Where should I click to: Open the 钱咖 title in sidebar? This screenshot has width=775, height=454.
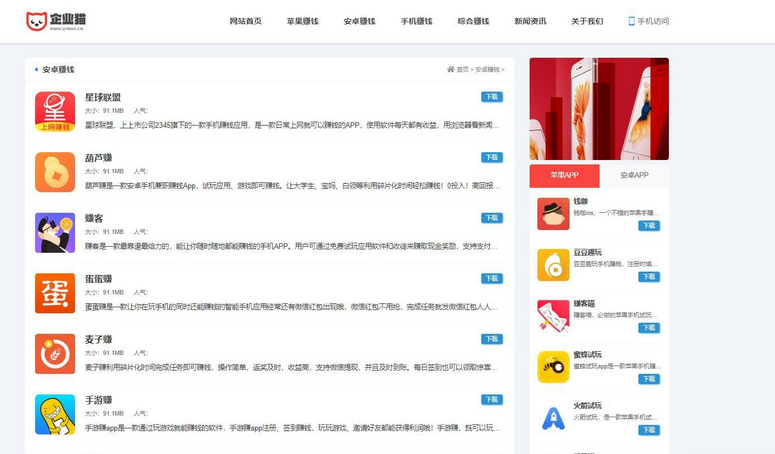580,201
